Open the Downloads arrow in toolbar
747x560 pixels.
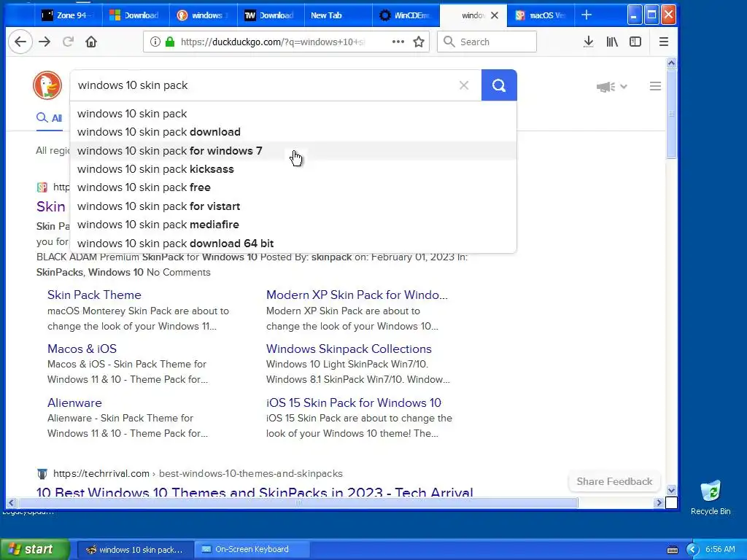(589, 42)
